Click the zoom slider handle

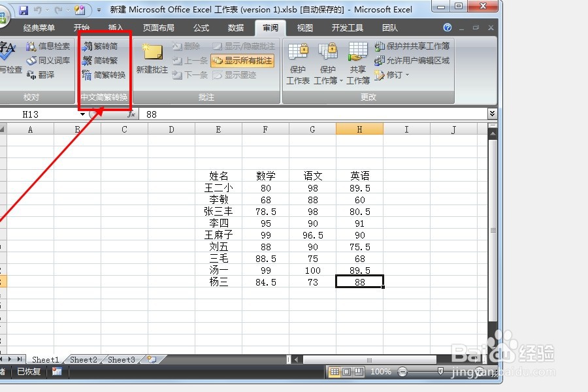point(440,371)
